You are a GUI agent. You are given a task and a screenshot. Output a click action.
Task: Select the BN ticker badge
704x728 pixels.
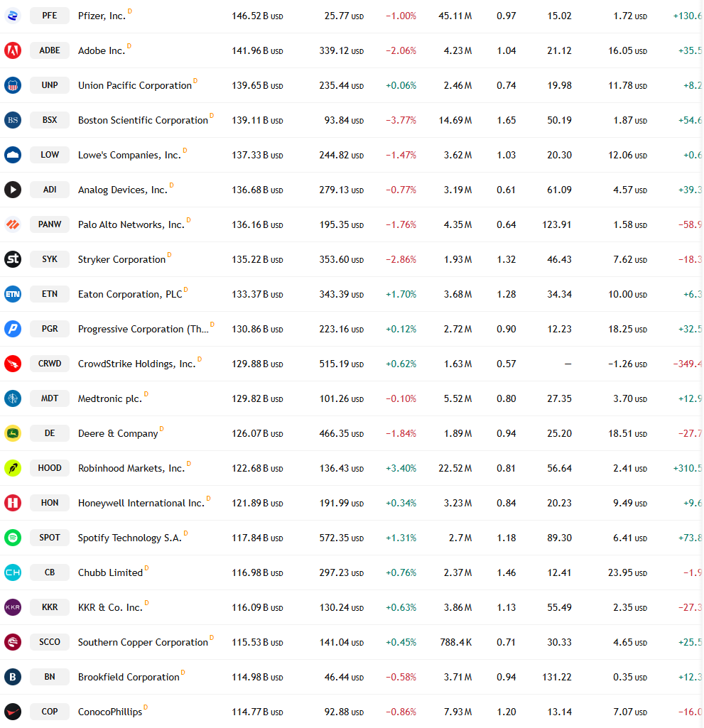pyautogui.click(x=50, y=677)
